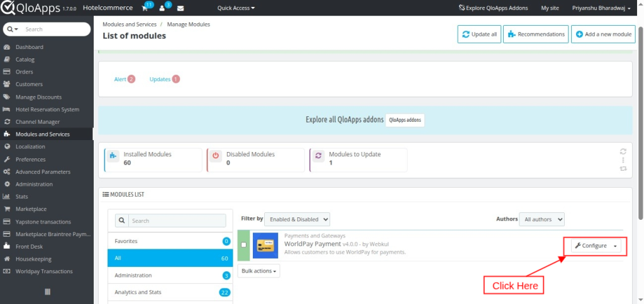Image resolution: width=644 pixels, height=304 pixels.
Task: Open Quick Access menu
Action: [236, 8]
